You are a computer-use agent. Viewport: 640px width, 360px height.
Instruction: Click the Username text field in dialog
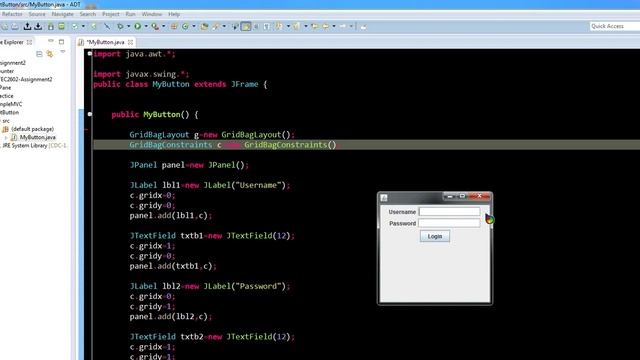point(449,211)
